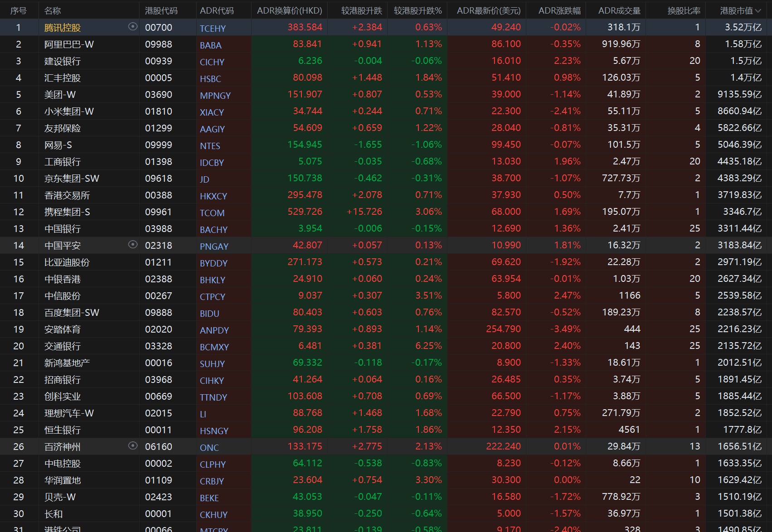Click the HK stock code 03328
The image size is (772, 532).
pos(159,346)
